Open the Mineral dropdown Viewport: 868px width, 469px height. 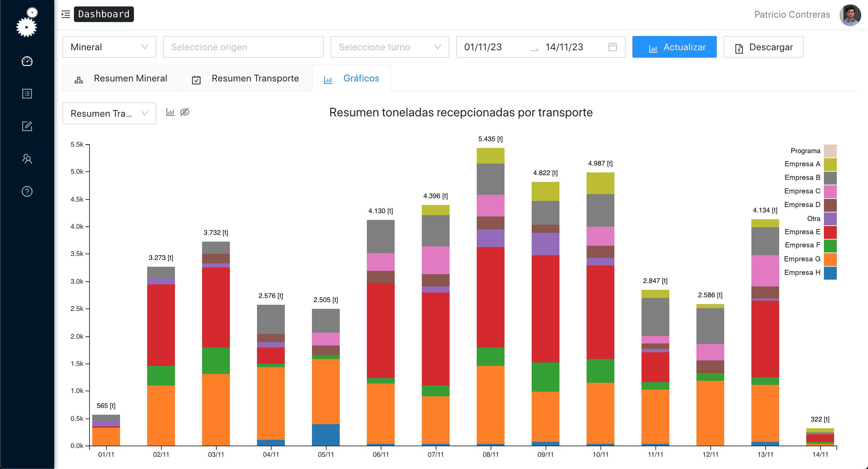pos(109,47)
